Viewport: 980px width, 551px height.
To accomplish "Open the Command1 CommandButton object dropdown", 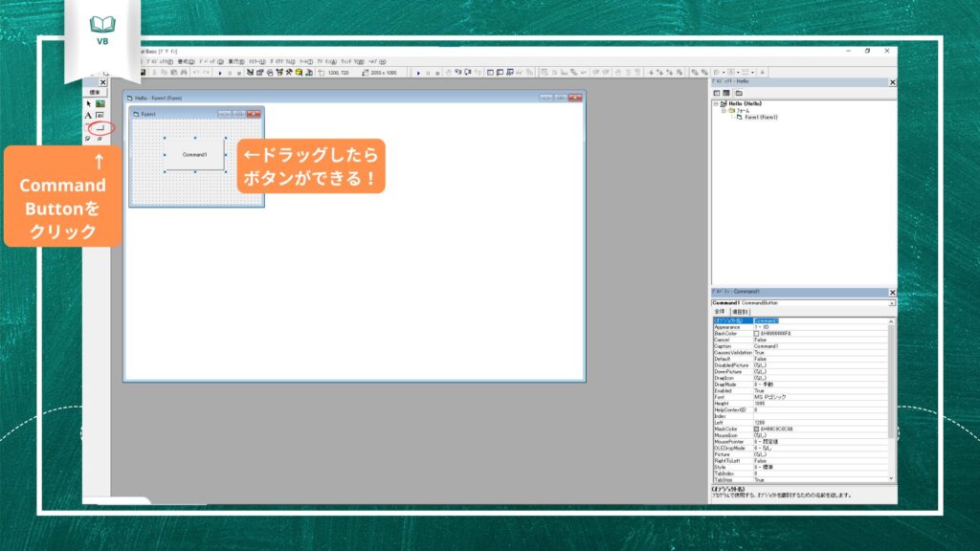I will [892, 303].
